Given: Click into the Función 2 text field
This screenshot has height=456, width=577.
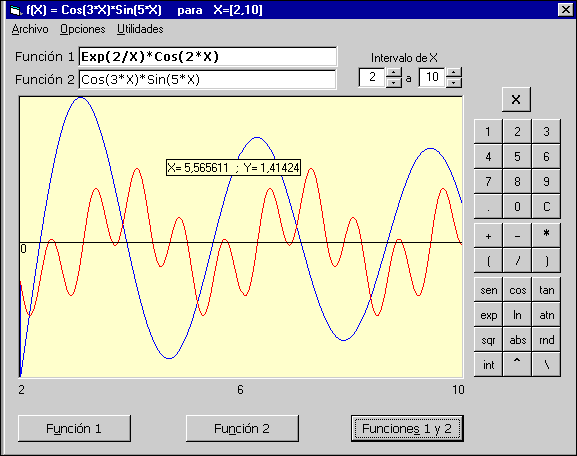Looking at the screenshot, I should point(208,79).
